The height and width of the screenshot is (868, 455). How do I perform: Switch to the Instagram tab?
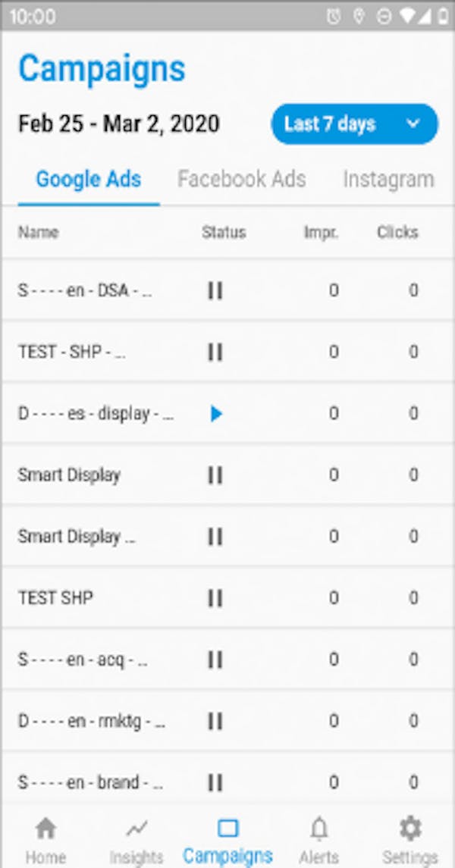pos(388,180)
